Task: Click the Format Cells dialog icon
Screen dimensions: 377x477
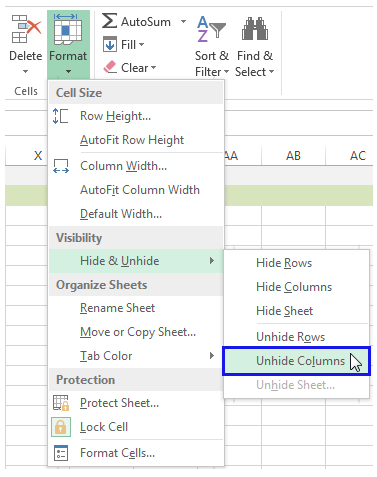Action: coord(61,453)
